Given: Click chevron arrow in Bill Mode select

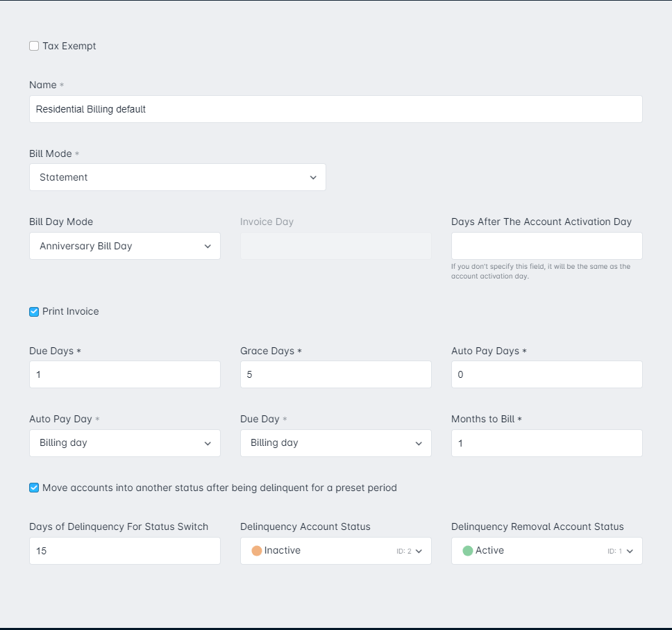Looking at the screenshot, I should [x=313, y=178].
